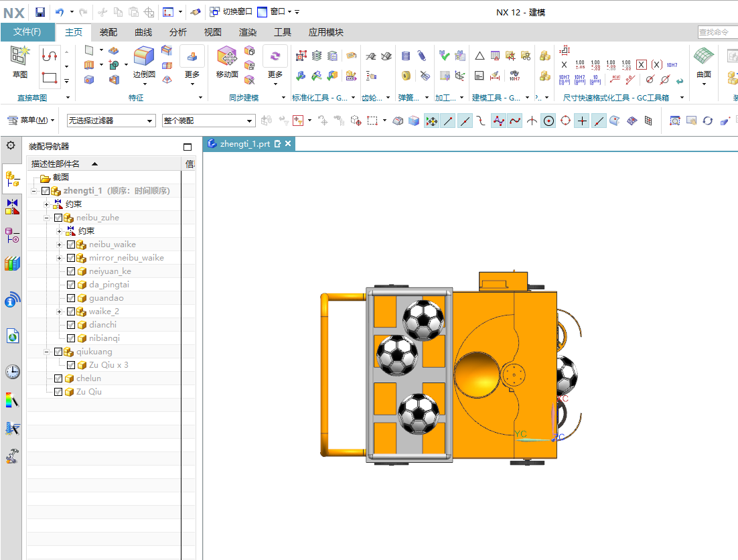The height and width of the screenshot is (560, 738).
Task: Click the Undo arrow icon
Action: click(x=60, y=12)
